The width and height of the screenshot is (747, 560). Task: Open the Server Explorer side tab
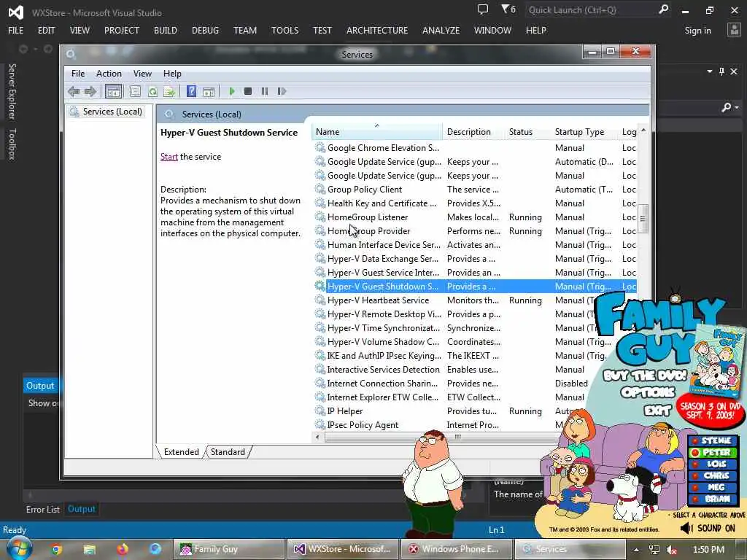(x=12, y=91)
